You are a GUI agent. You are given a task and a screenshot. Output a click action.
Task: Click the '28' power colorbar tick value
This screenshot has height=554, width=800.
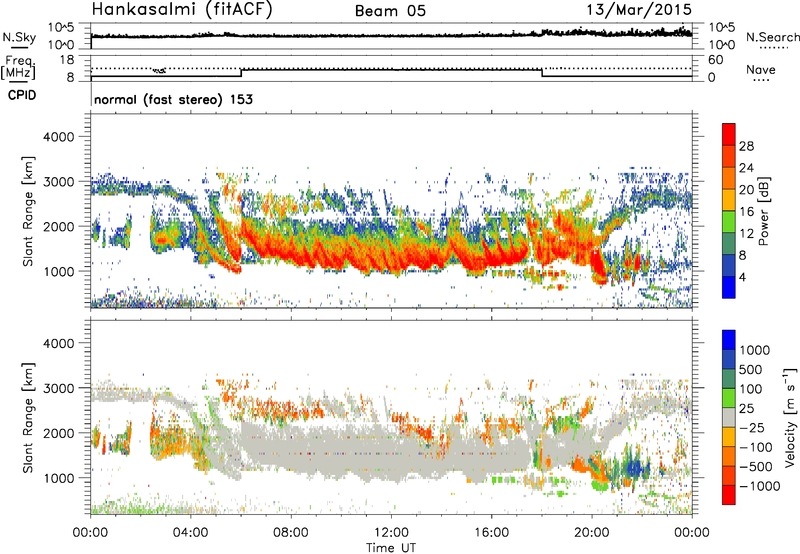[746, 146]
